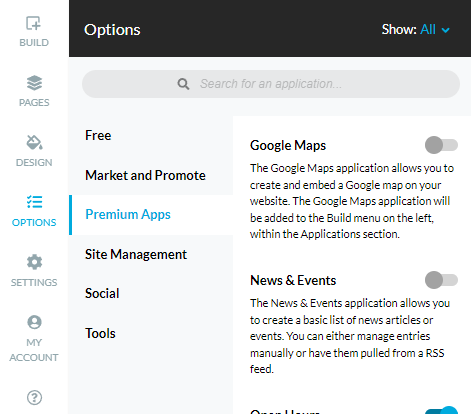The width and height of the screenshot is (471, 414).
Task: Open the Settings gear icon
Action: pyautogui.click(x=34, y=262)
